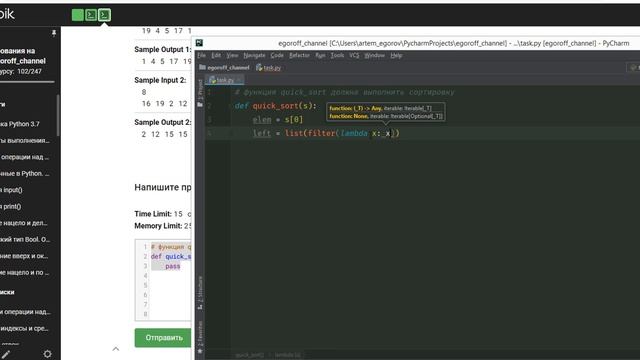The height and width of the screenshot is (360, 640).
Task: Open the 'нацело и дел...' lesson in sidebar
Action: [25, 223]
